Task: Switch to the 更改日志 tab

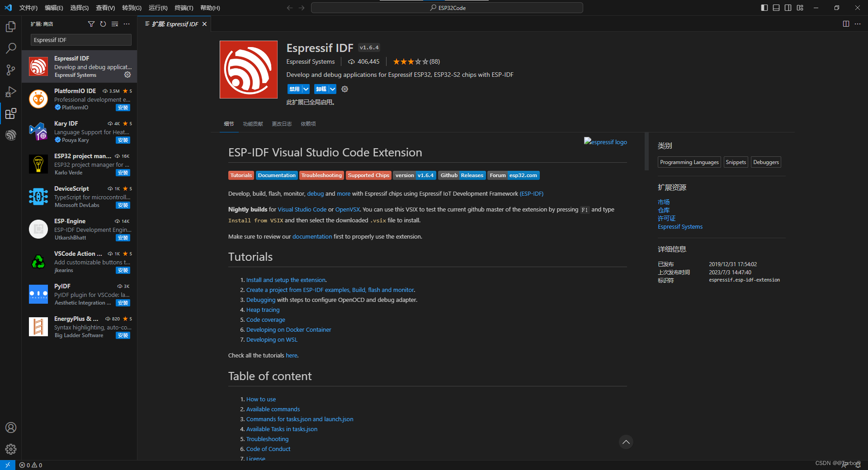Action: tap(282, 124)
